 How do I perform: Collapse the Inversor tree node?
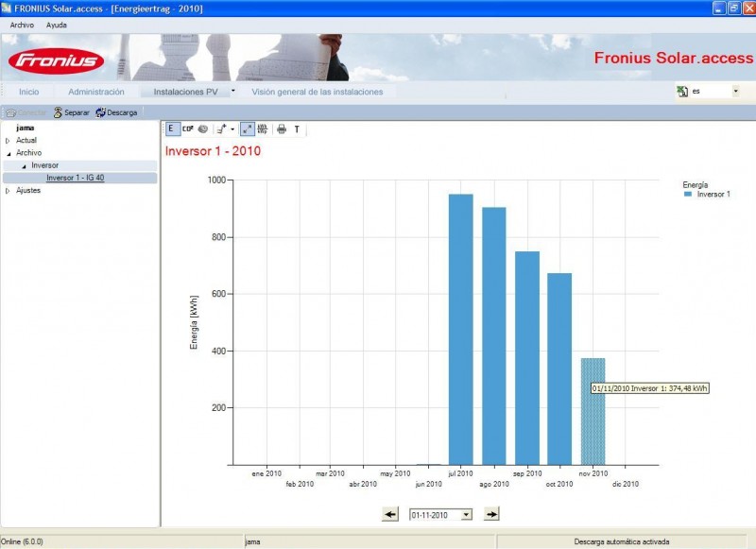pyautogui.click(x=25, y=166)
